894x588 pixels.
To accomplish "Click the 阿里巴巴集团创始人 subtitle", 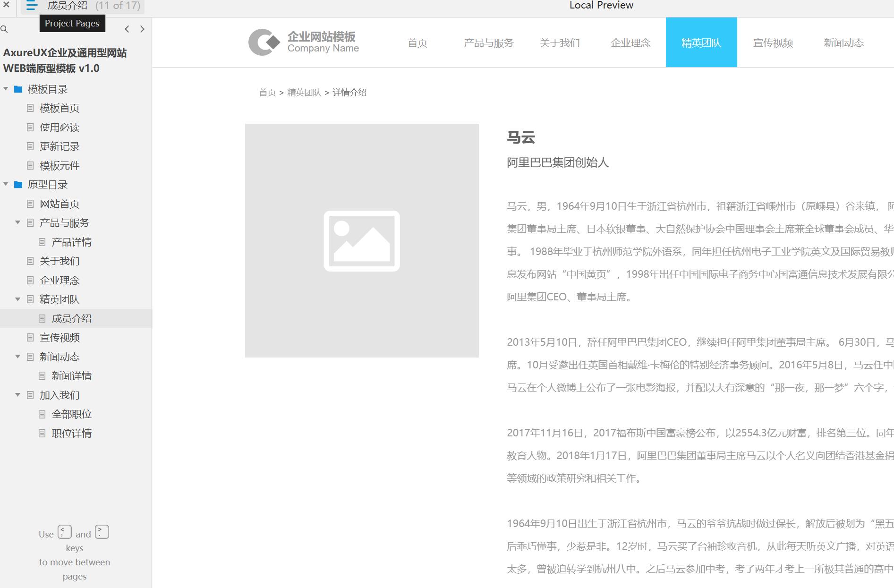I will point(558,162).
